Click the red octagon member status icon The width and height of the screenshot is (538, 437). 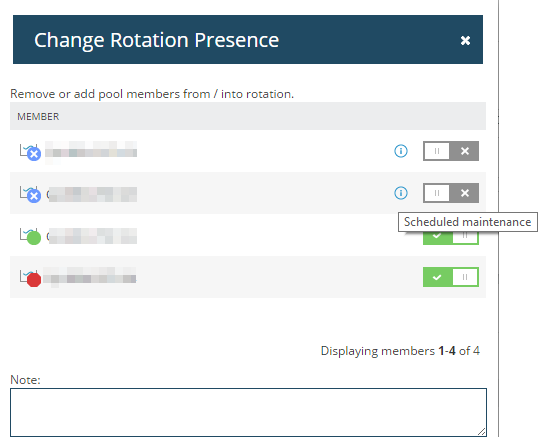34,280
